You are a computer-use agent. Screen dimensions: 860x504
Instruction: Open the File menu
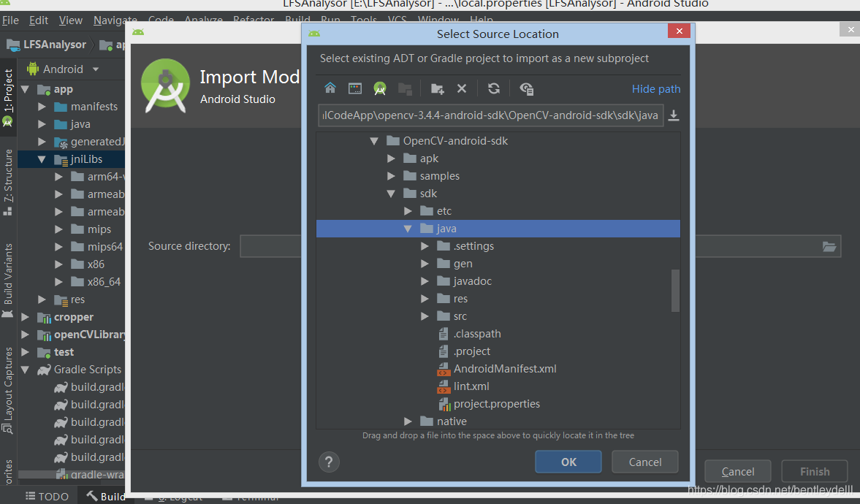[10, 20]
